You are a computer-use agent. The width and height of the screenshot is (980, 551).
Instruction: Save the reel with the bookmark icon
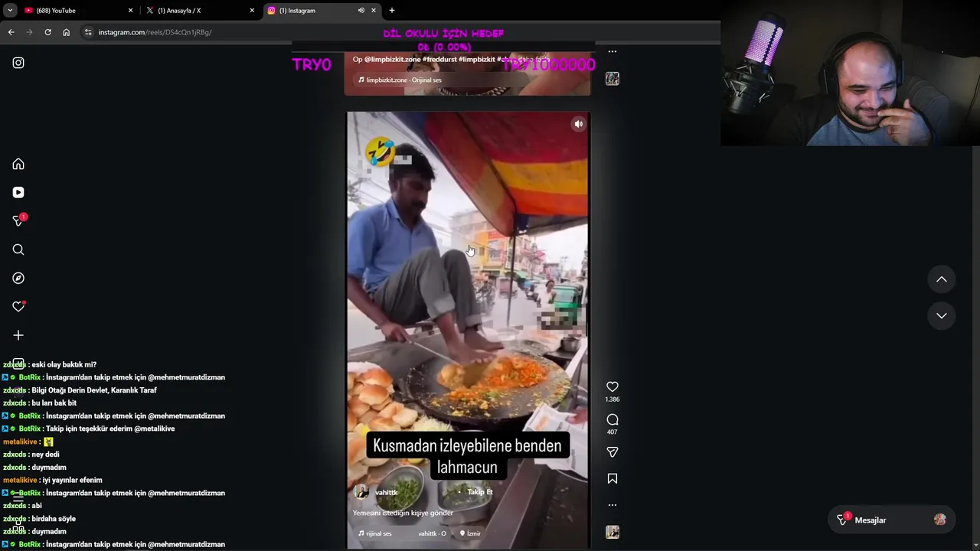coord(612,479)
